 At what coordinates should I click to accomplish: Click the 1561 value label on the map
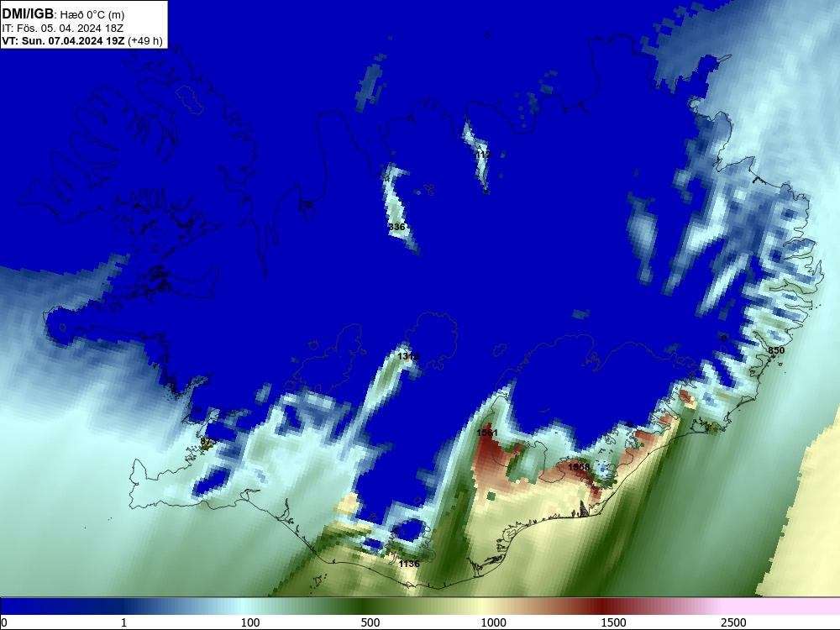(487, 433)
